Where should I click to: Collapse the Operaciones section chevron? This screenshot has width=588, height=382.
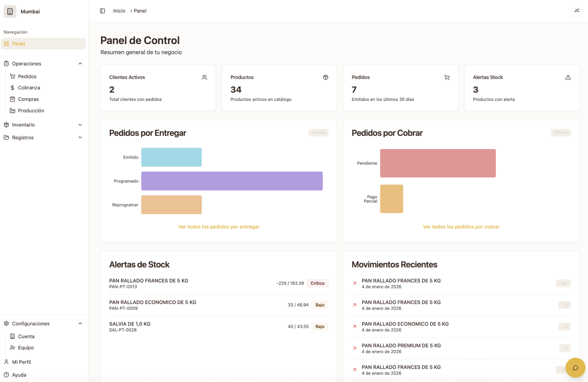coord(80,64)
